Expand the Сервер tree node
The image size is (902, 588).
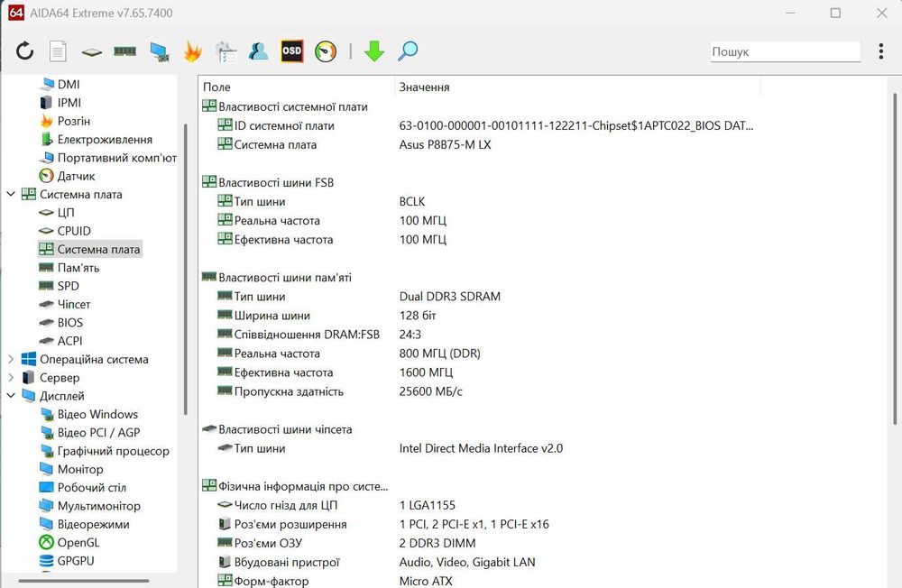click(x=10, y=378)
